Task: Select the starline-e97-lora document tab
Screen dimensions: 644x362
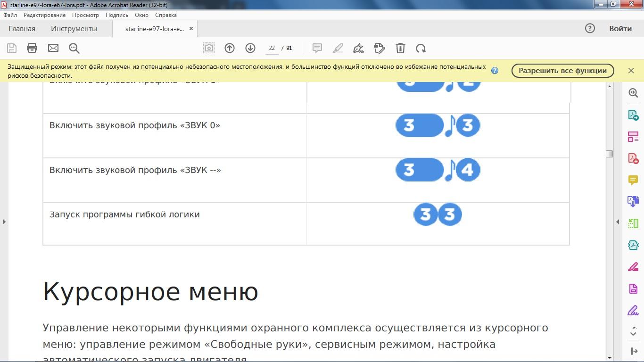Action: coord(154,29)
